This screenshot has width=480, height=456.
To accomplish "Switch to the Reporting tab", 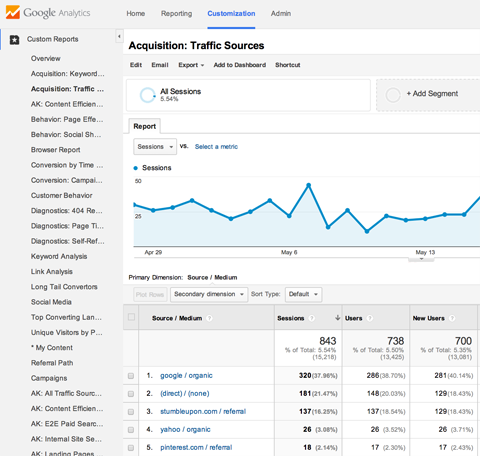I will click(x=176, y=14).
